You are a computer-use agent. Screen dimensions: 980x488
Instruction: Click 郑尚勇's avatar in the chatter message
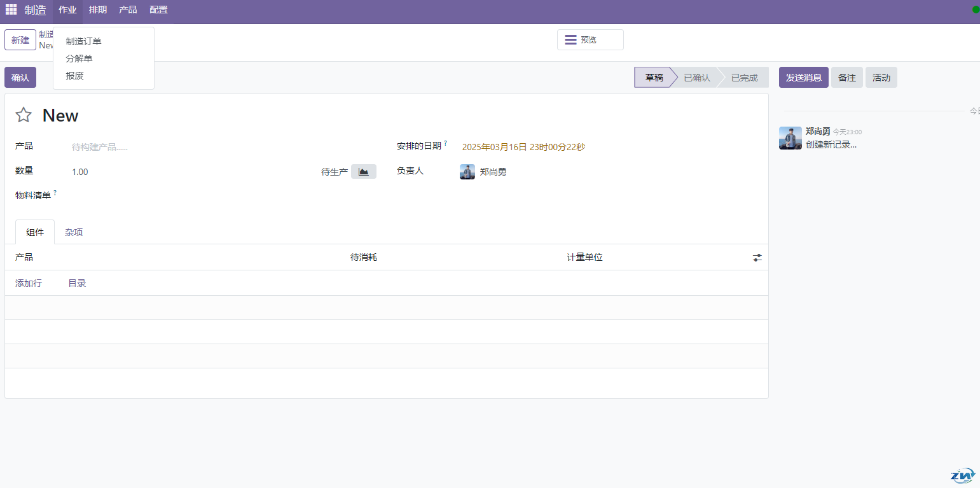[790, 138]
